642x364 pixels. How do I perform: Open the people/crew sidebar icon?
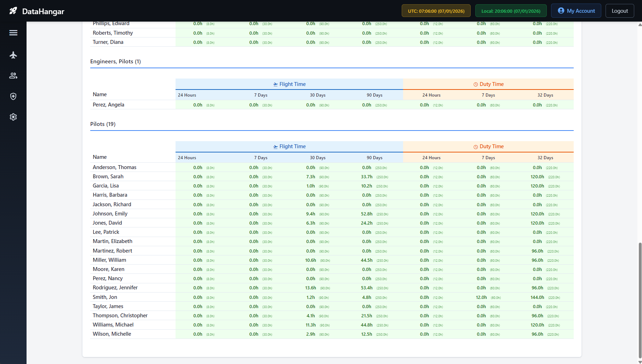point(13,76)
